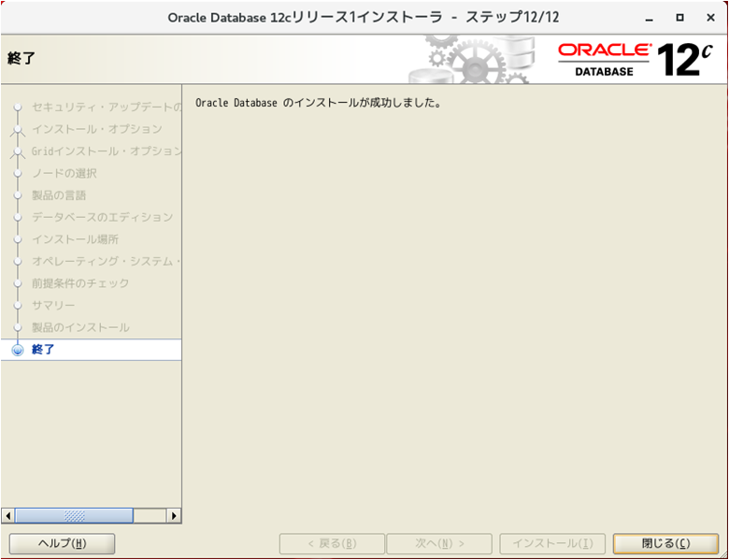Select the インストール・オプション step
Image resolution: width=729 pixels, height=560 pixels.
tap(96, 129)
